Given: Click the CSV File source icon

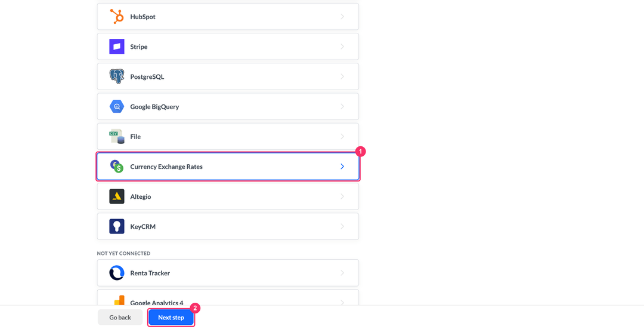Looking at the screenshot, I should tap(117, 137).
